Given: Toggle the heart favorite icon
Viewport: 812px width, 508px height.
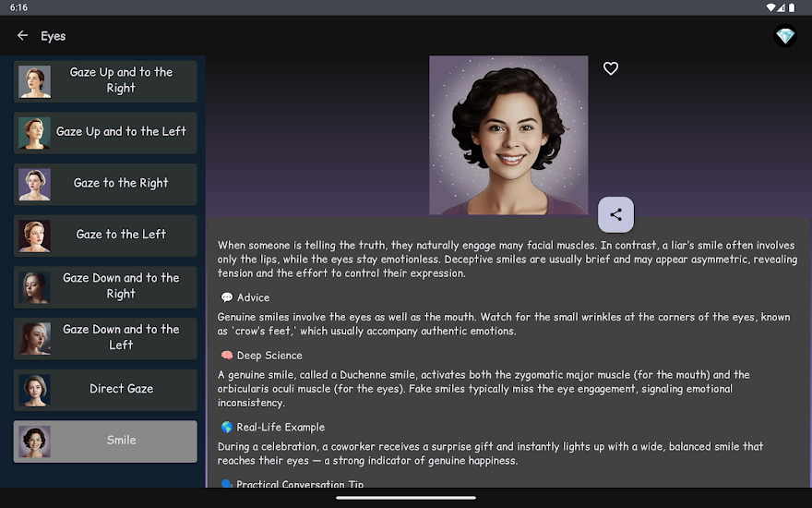Looking at the screenshot, I should [x=610, y=68].
